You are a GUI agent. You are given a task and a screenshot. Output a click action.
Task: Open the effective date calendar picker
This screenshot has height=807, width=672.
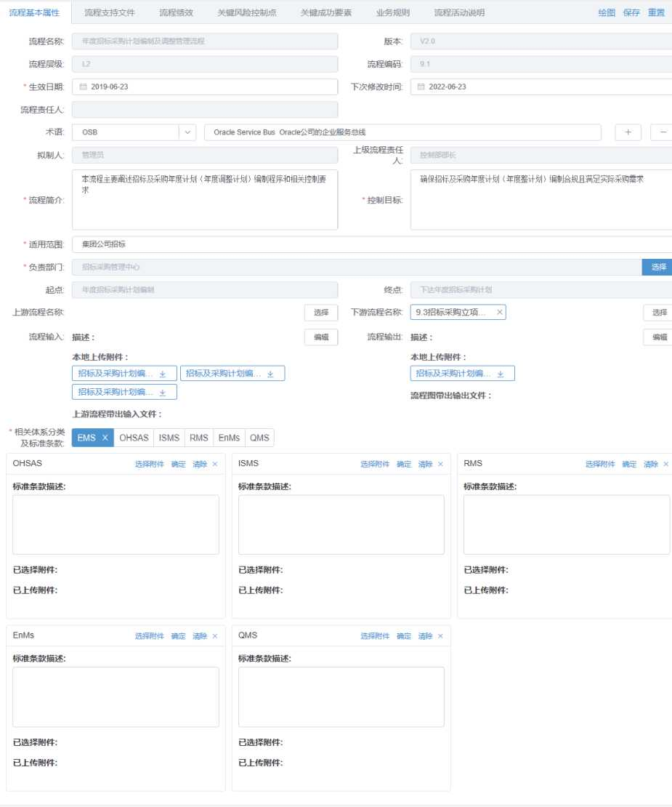click(x=83, y=87)
